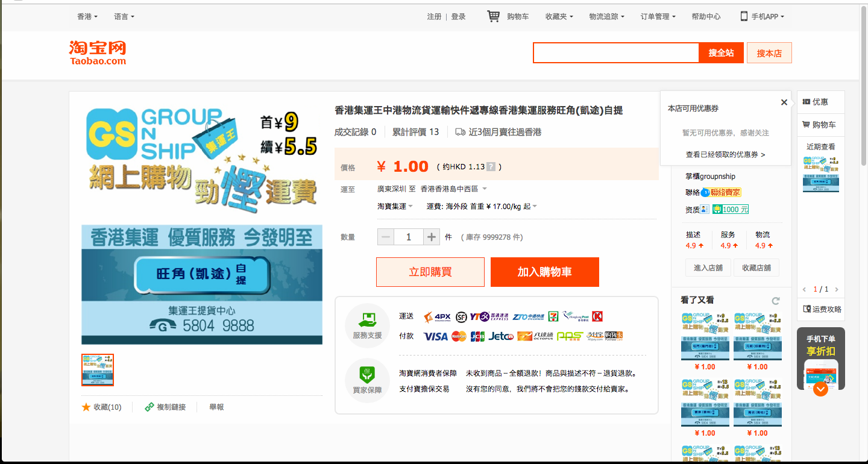
Task: Click the 聯絡賣家 contact seller button
Action: (x=726, y=192)
